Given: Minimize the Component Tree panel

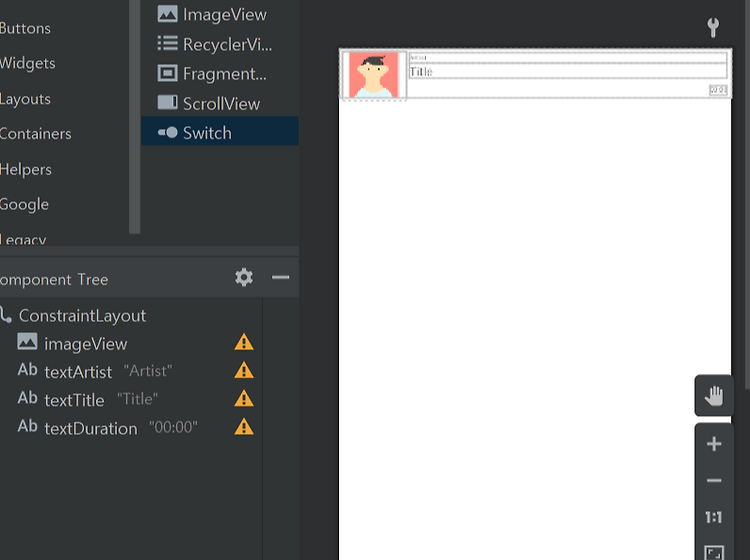Looking at the screenshot, I should pos(280,277).
